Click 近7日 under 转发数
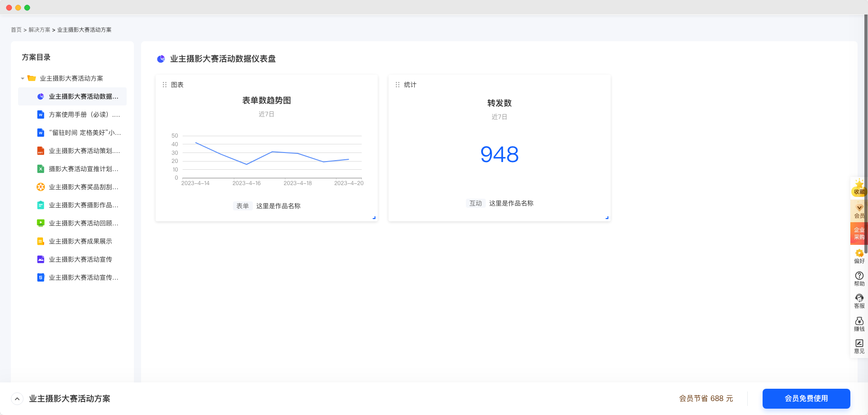This screenshot has width=868, height=415. pyautogui.click(x=499, y=117)
